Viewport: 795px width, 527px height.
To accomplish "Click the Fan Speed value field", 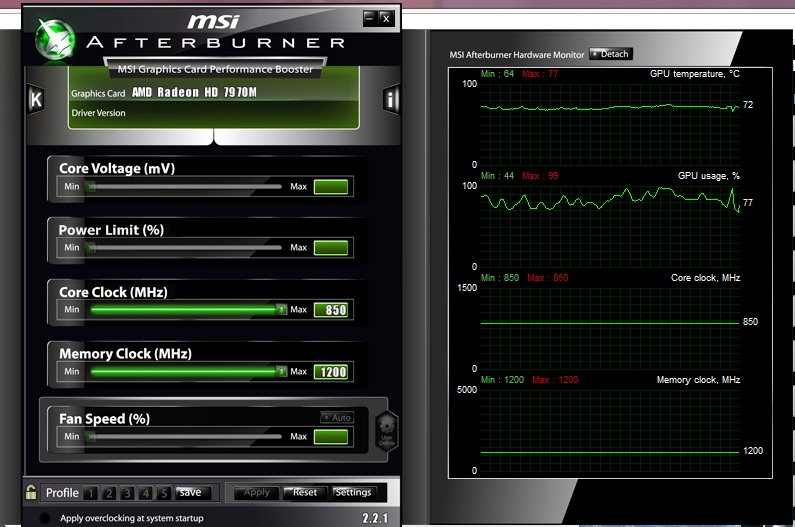I will click(331, 437).
